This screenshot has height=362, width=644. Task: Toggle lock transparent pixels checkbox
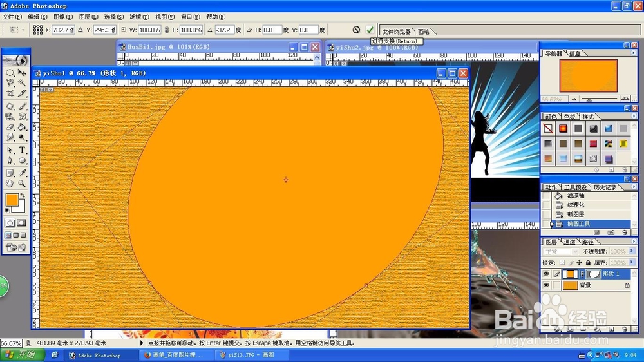coord(562,263)
